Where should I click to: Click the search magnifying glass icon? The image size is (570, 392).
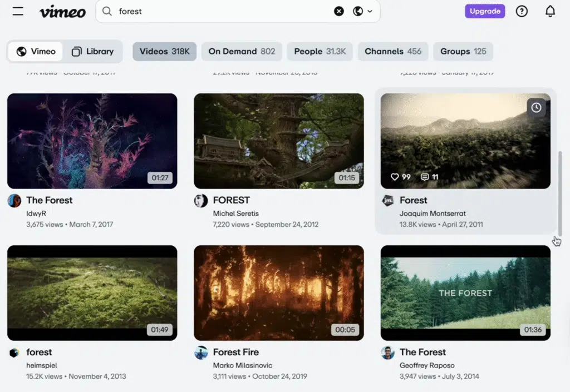[x=106, y=11]
